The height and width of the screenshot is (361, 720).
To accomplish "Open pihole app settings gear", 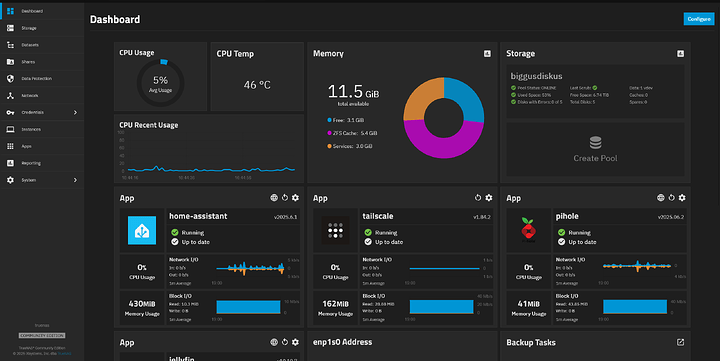I will click(x=682, y=197).
